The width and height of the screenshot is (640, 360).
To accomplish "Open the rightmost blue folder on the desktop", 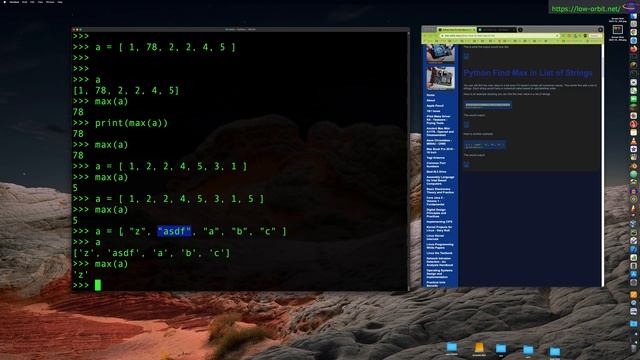I will (555, 351).
